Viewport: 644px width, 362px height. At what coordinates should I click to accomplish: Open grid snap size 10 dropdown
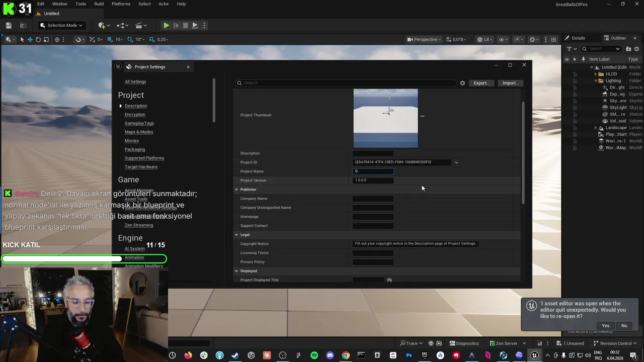tap(119, 39)
